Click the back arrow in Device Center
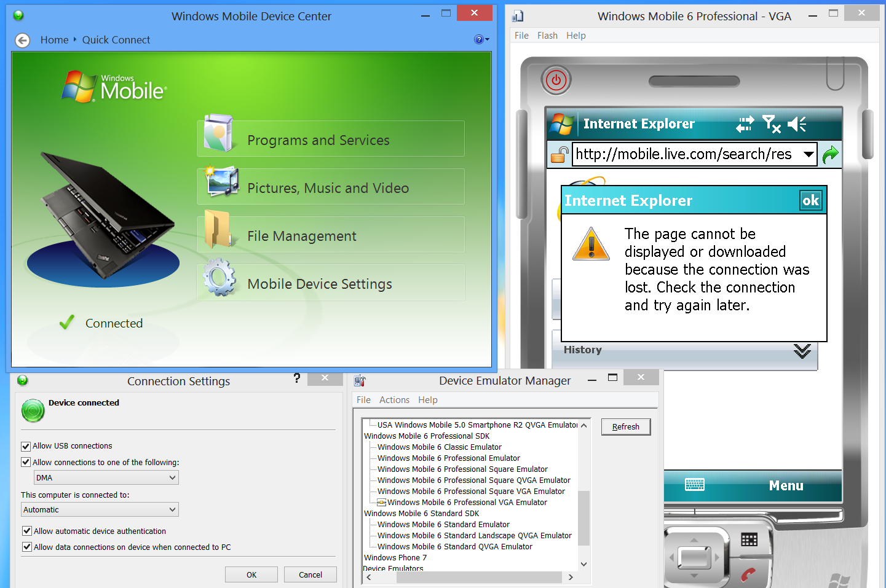The width and height of the screenshot is (886, 588). click(x=22, y=40)
